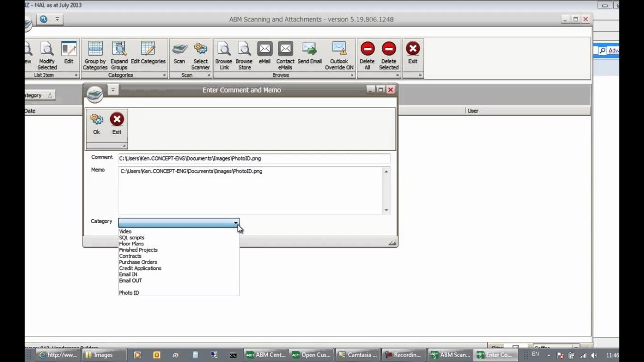Open the dialog quick access dropdown
Image resolution: width=644 pixels, height=362 pixels.
[113, 89]
